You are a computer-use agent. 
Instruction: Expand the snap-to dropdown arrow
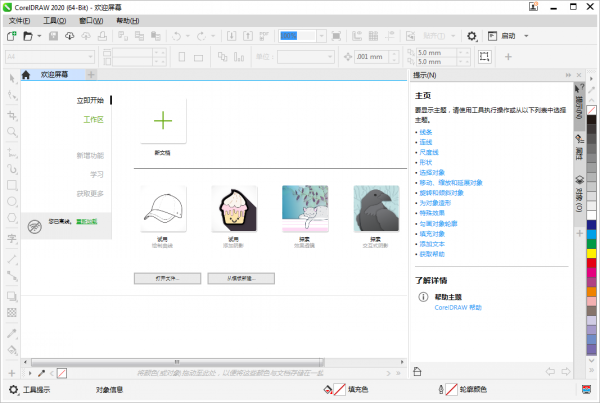[x=453, y=36]
